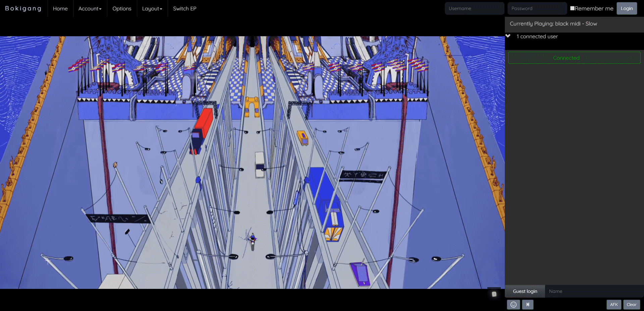Screen dimensions: 644x311
Task: Set yourself AFK with the AFK button
Action: point(613,305)
